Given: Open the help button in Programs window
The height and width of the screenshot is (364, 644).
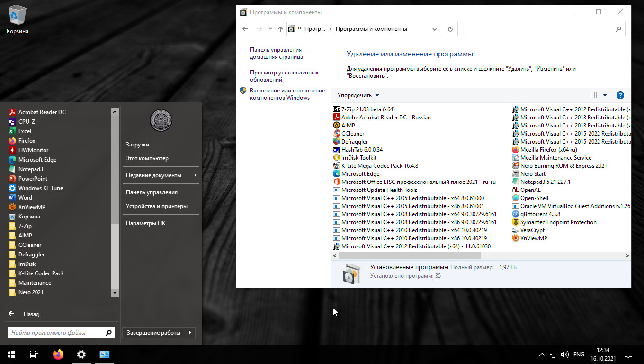Looking at the screenshot, I should point(620,95).
